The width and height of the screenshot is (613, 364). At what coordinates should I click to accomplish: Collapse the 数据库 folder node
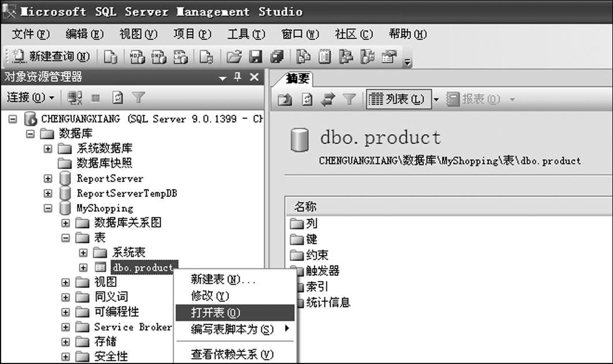pyautogui.click(x=31, y=134)
